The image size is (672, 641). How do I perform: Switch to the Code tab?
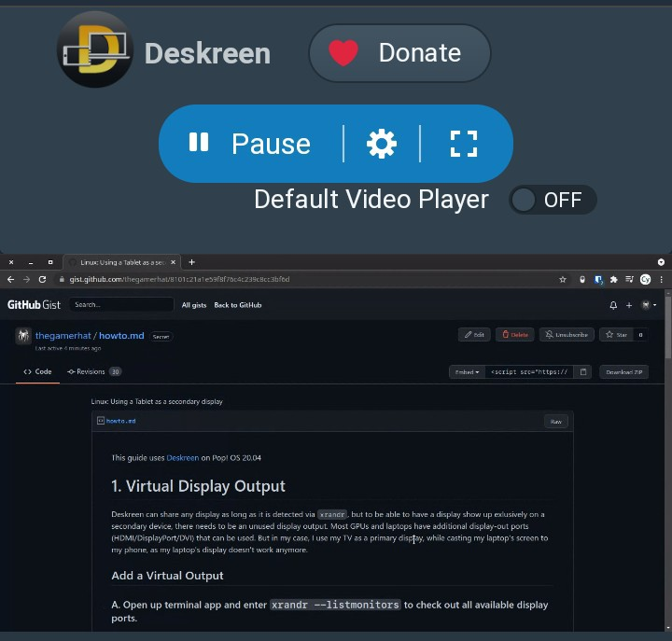point(37,371)
